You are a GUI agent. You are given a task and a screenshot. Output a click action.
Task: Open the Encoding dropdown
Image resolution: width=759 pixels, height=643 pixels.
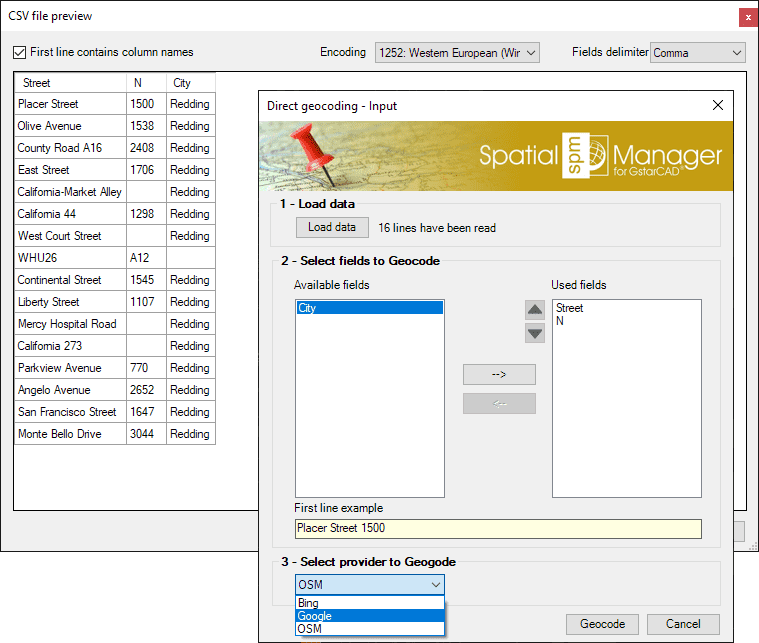457,52
